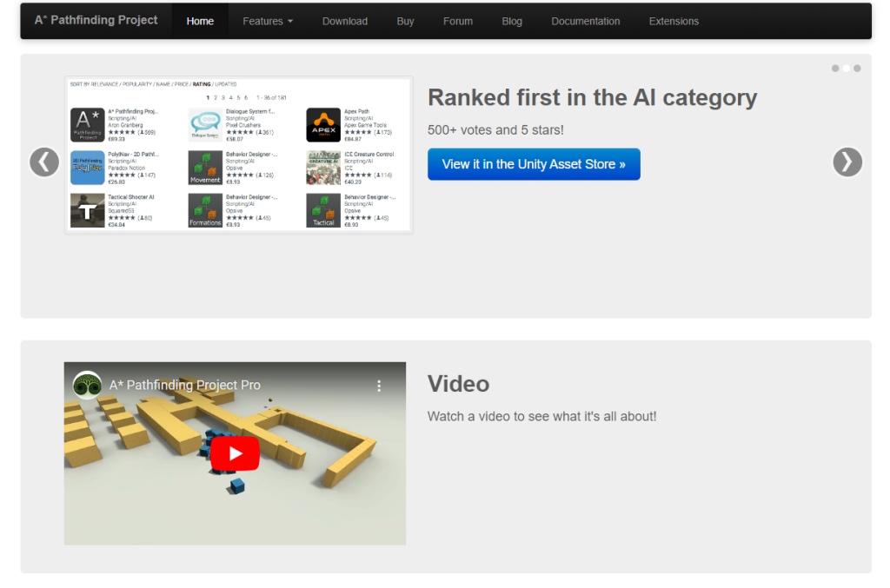Viewport: 890px width, 588px height.
Task: Click the asset store ranking screenshot
Action: 238,155
